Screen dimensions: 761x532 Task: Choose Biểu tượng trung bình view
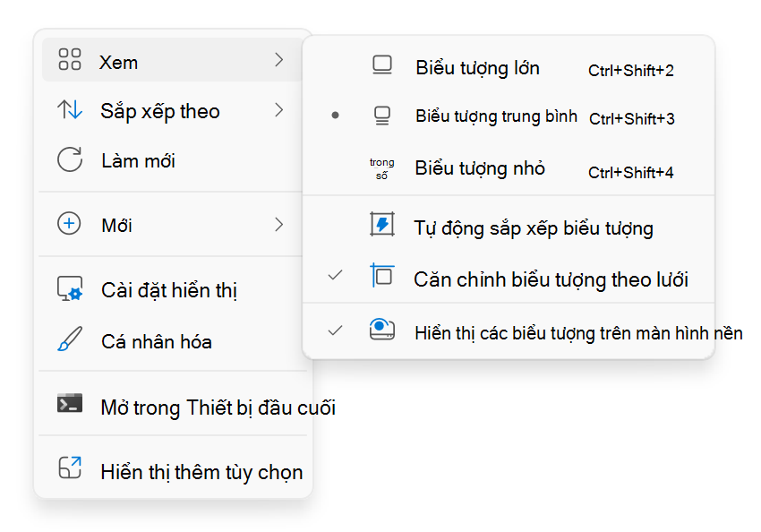pos(509,116)
